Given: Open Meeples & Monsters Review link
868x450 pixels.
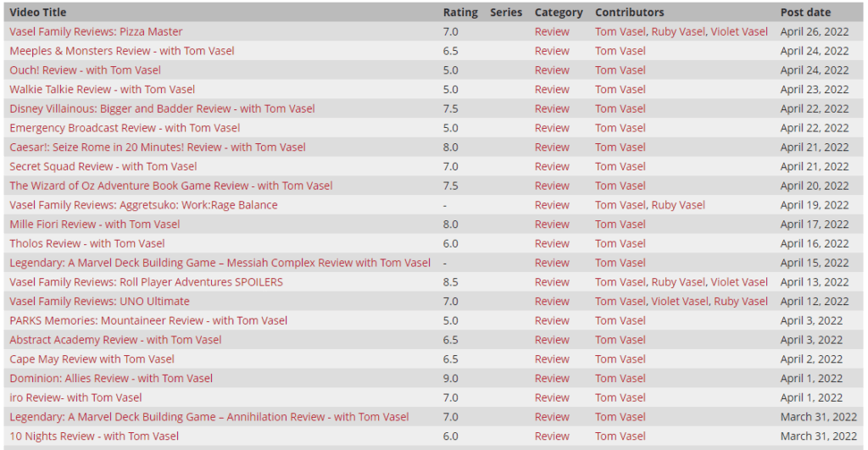Looking at the screenshot, I should pos(121,51).
